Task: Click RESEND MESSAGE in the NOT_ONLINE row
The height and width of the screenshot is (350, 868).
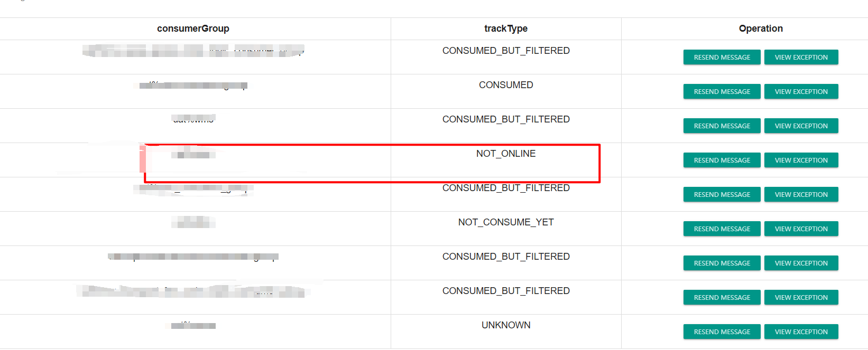Action: click(722, 160)
